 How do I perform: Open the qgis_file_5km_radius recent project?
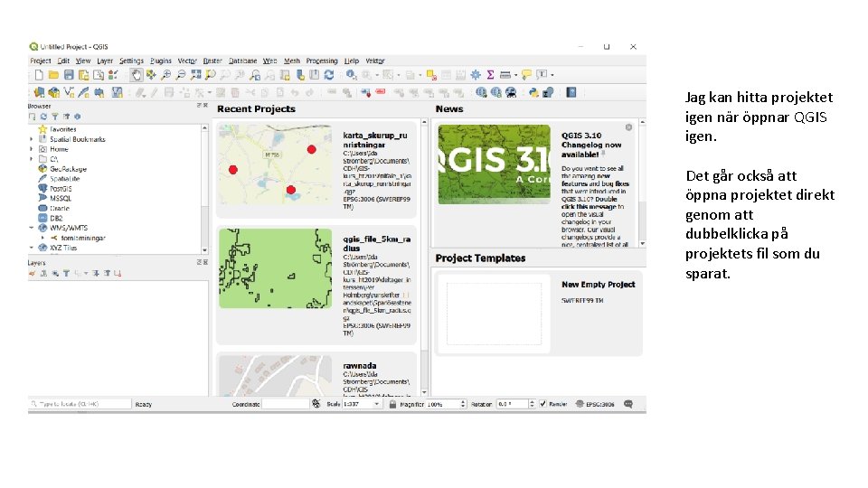click(316, 285)
